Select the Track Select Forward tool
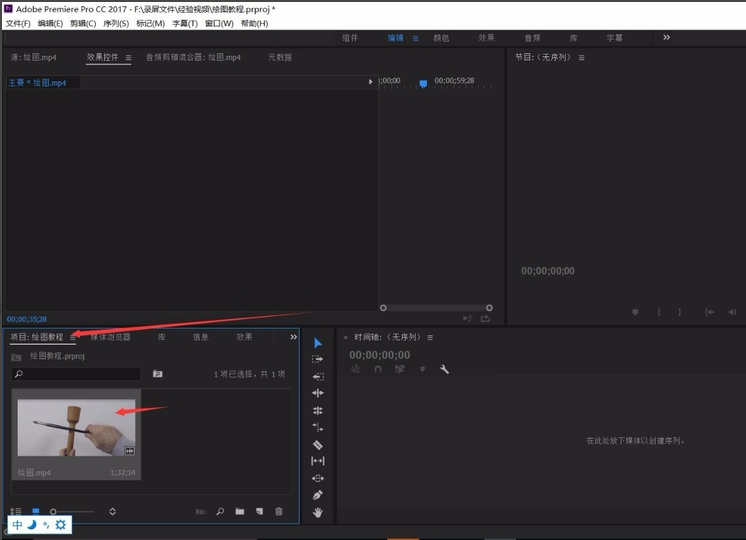The image size is (746, 540). 318,359
